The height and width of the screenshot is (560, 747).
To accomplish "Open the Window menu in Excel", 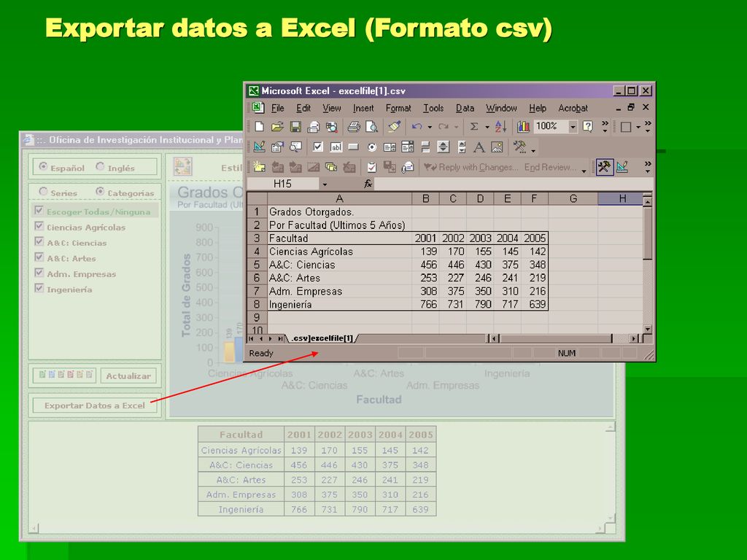I will click(501, 108).
